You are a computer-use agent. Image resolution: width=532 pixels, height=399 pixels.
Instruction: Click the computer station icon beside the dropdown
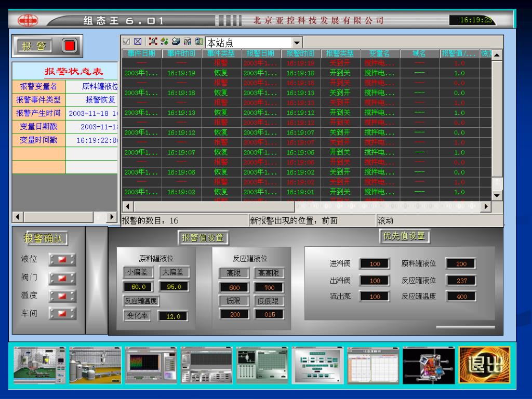[x=199, y=42]
